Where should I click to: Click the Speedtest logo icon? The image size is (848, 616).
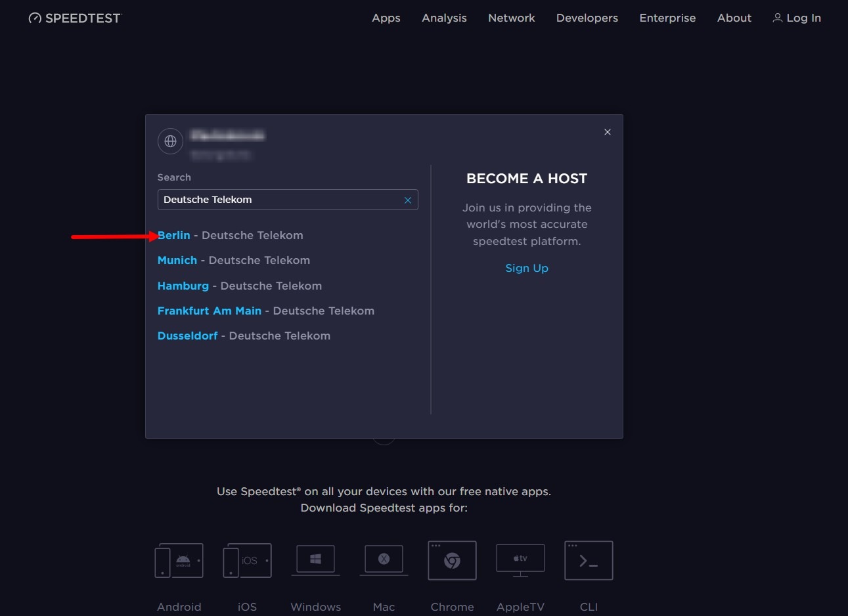(35, 18)
